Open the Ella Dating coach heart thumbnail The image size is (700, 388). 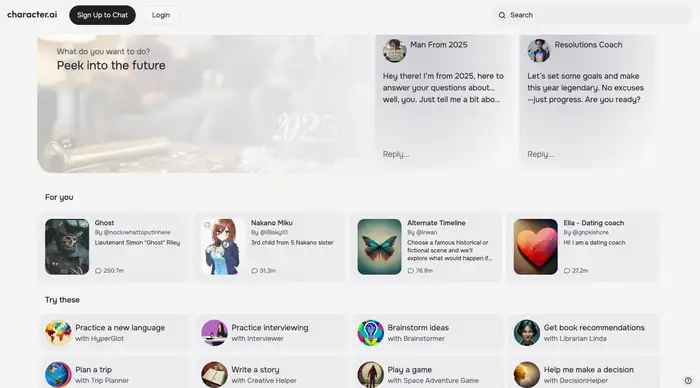[x=536, y=246]
